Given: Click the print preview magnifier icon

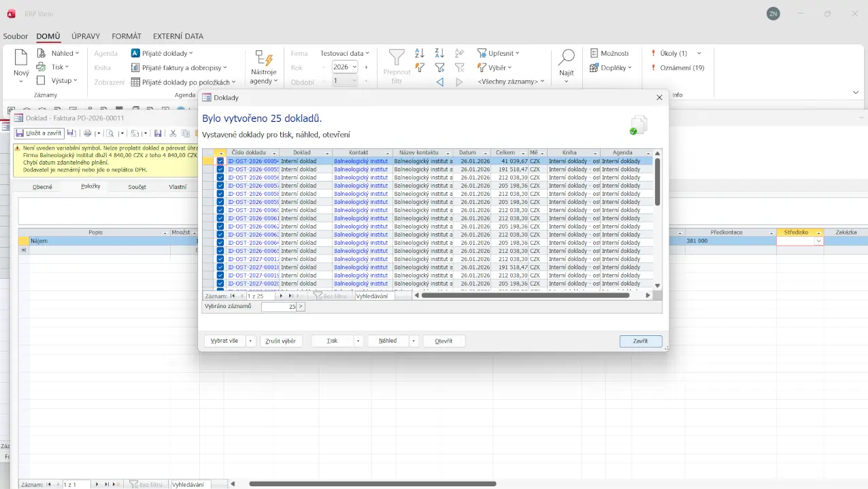Looking at the screenshot, I should coord(110,133).
